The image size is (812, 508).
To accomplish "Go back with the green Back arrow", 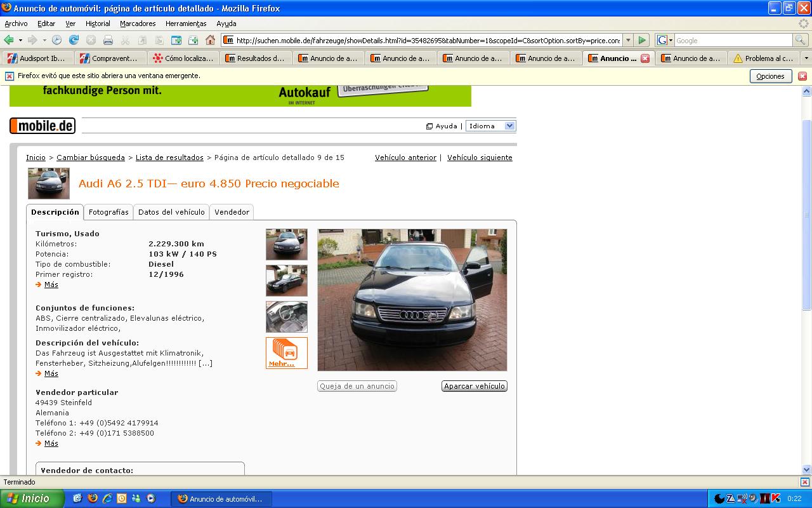I will (9, 40).
